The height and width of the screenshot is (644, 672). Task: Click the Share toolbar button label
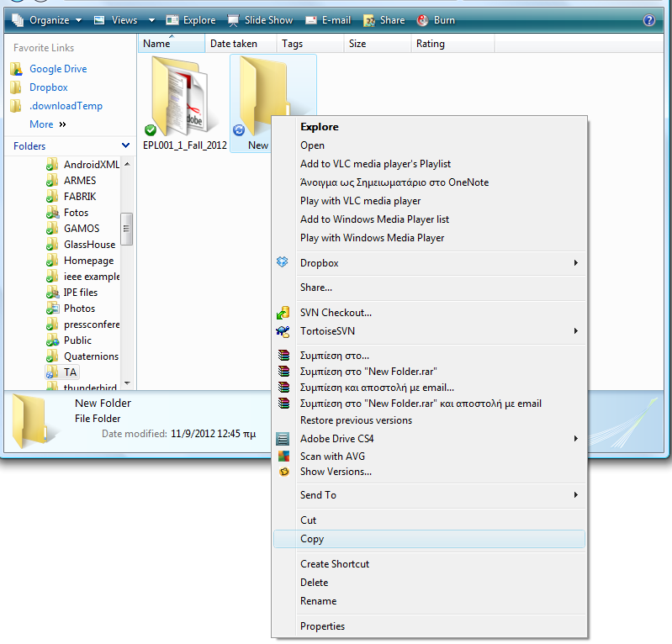point(393,20)
